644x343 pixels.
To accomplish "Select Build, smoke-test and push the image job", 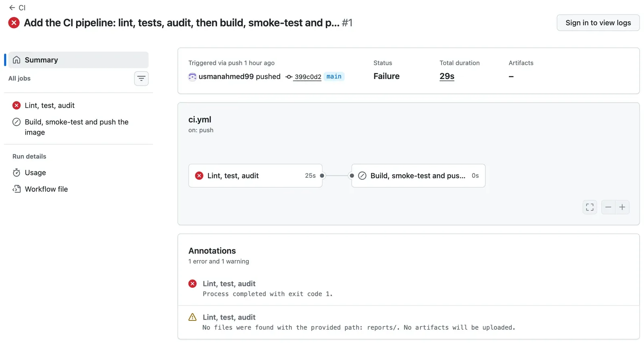I will click(x=78, y=127).
